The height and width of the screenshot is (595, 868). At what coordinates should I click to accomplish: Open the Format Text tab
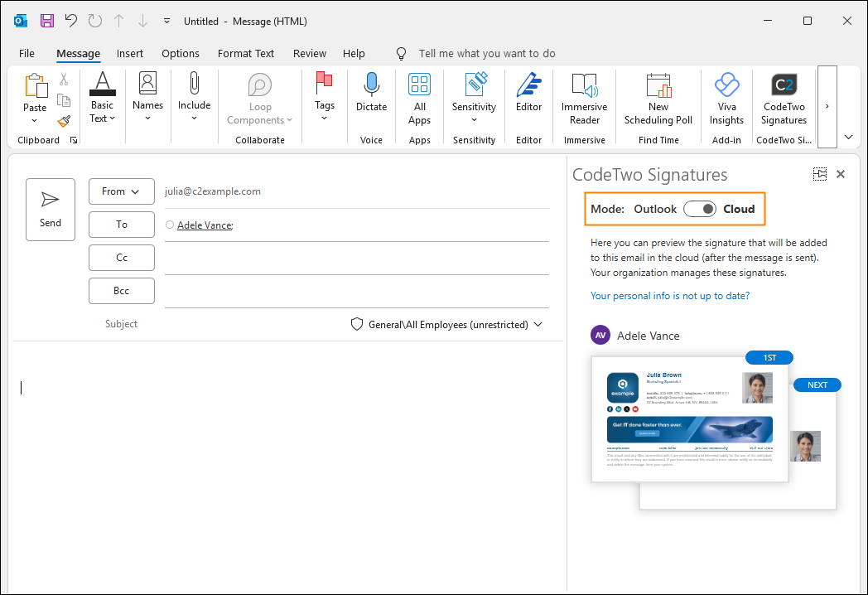[x=246, y=53]
